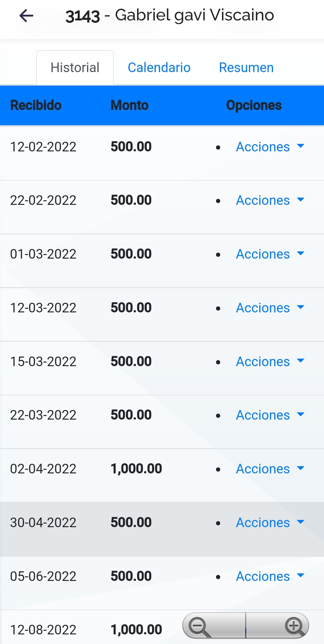Expand Acciones dropdown for 22-02-2022 payment
Viewport: 324px width, 644px height.
[x=270, y=200]
